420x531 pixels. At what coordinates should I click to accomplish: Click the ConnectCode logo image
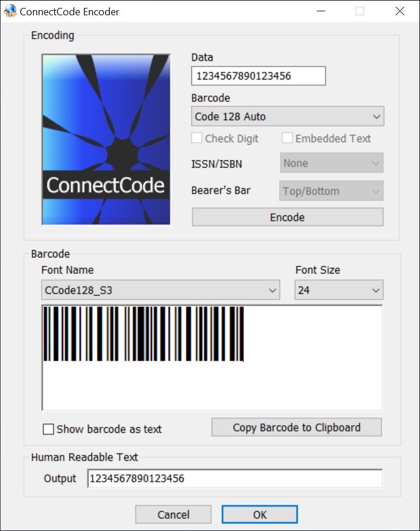pos(106,139)
